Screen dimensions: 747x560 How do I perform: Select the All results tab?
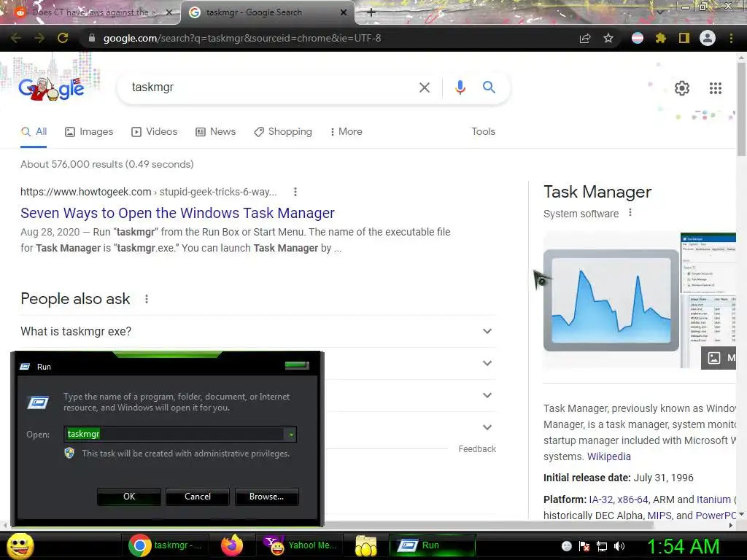tap(34, 132)
